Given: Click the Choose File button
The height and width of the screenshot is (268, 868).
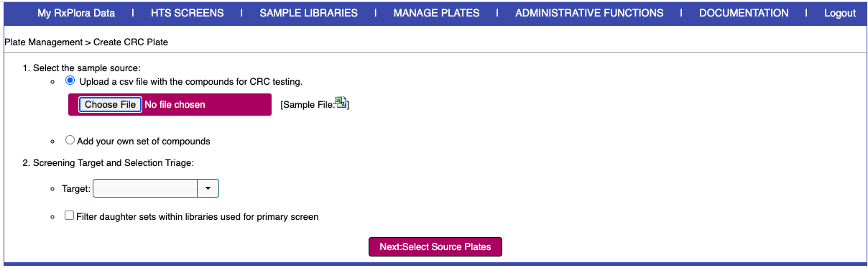Looking at the screenshot, I should (x=110, y=104).
